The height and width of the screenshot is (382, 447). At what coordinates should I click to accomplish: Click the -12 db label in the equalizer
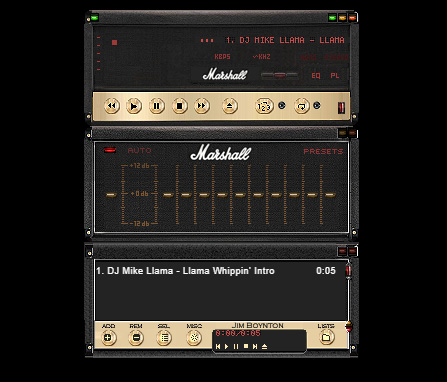point(139,224)
